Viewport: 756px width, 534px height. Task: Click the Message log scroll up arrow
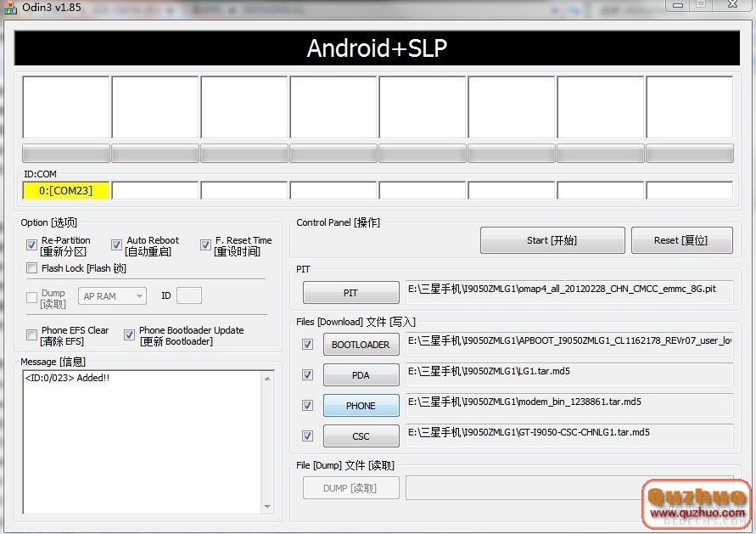tap(267, 379)
